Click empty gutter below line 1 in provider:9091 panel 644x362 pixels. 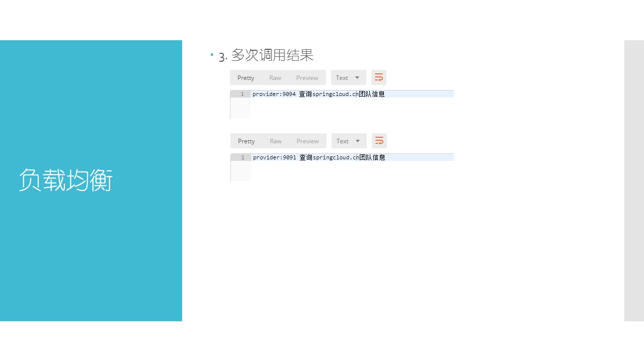[x=240, y=171]
